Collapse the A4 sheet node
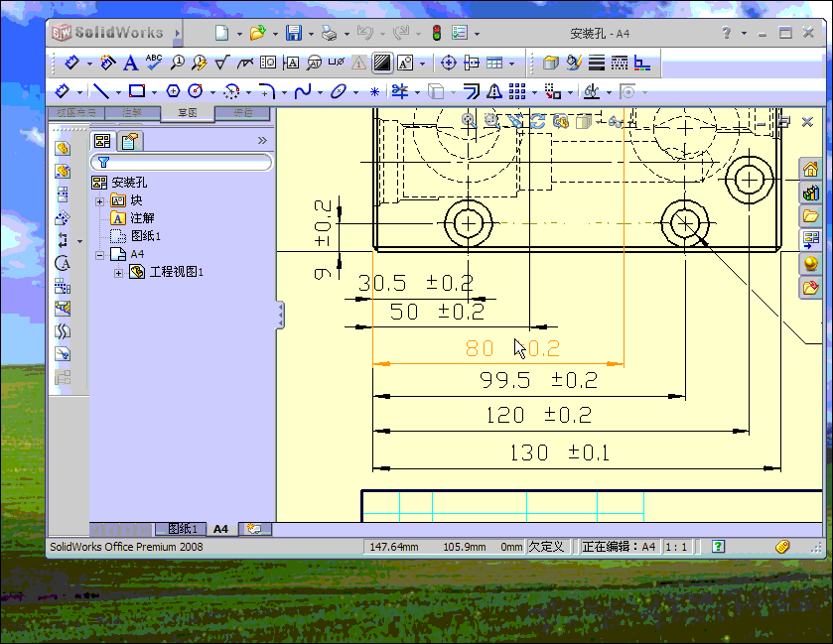Viewport: 833px width, 644px height. coord(99,255)
